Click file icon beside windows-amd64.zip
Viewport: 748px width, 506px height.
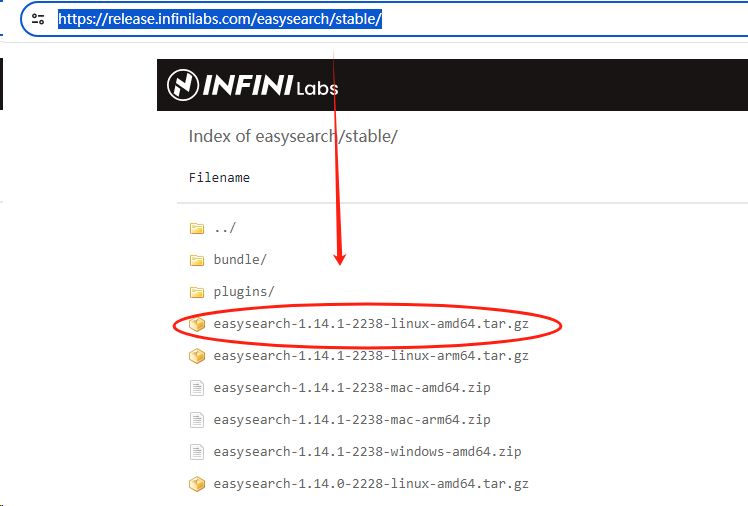coord(197,452)
